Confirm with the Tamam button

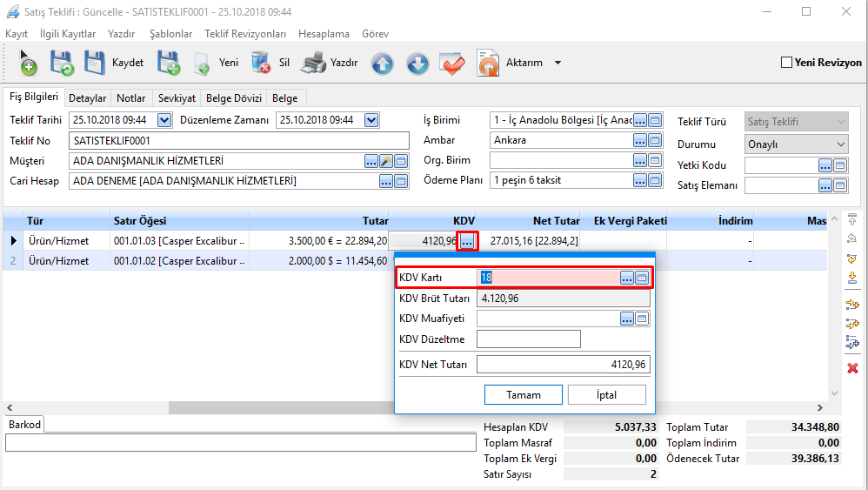(x=523, y=395)
